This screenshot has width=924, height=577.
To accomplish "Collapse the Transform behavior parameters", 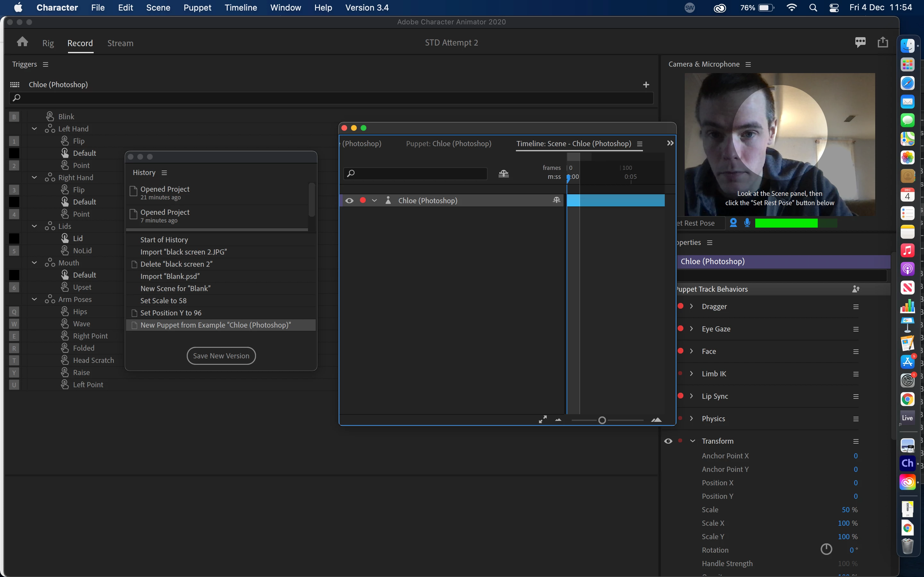I will [693, 441].
